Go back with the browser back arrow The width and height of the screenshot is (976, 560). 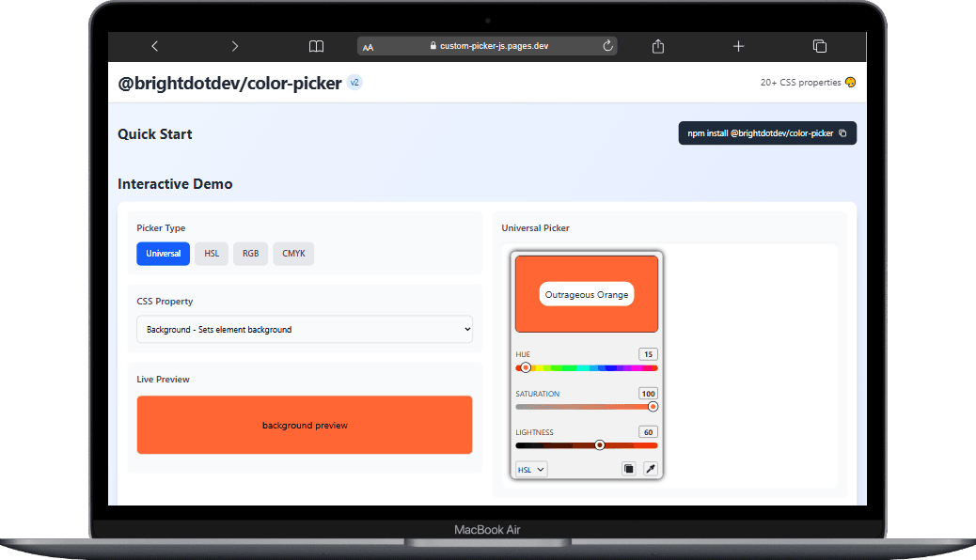[155, 46]
